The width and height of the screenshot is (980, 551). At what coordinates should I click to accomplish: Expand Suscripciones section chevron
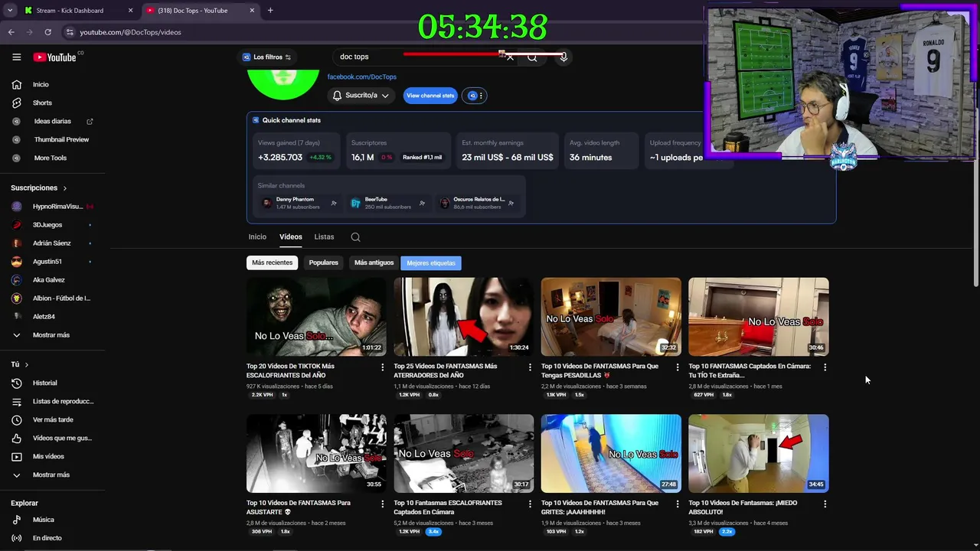(x=65, y=188)
